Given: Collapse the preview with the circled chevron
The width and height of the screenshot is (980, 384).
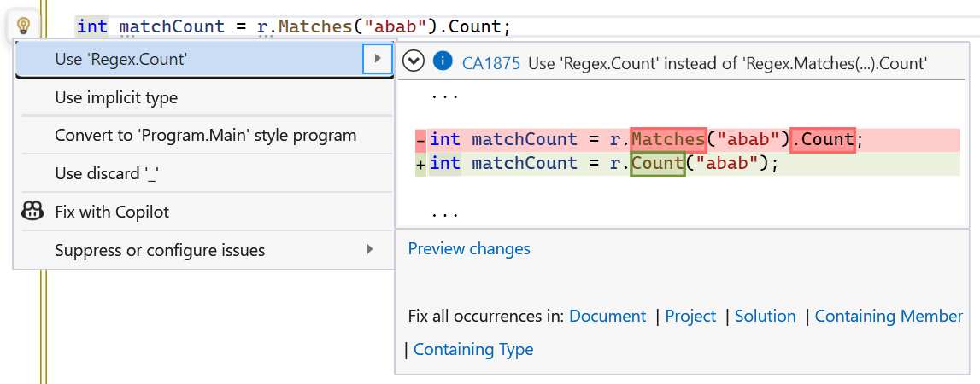Looking at the screenshot, I should tap(414, 61).
